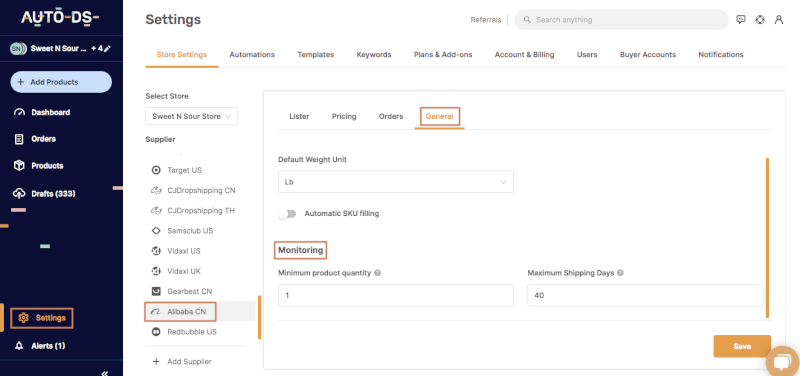Click the Add Products button
800x376 pixels.
click(61, 82)
